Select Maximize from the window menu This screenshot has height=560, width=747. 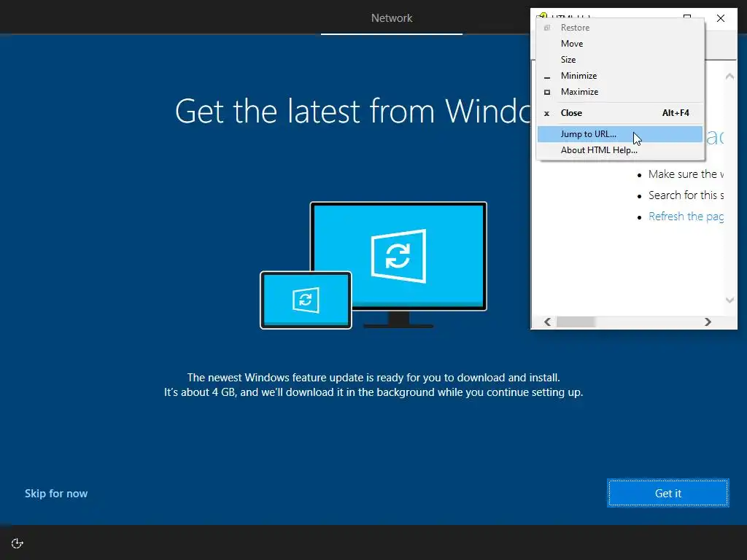click(x=620, y=92)
